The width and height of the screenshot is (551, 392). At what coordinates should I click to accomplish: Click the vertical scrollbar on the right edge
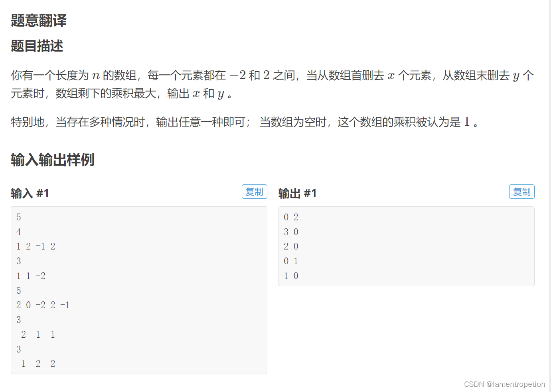click(x=549, y=196)
